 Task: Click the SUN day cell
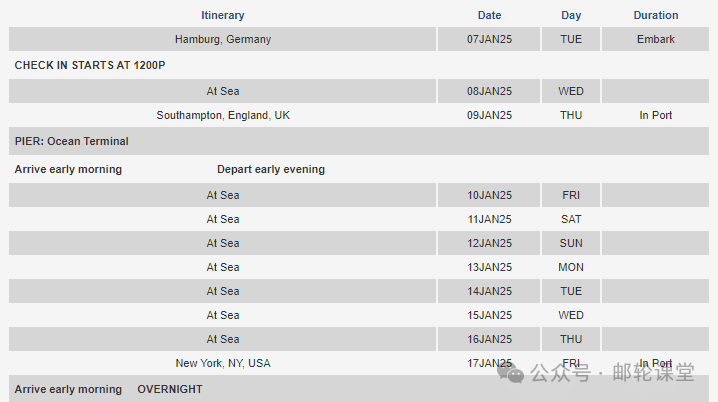coord(571,243)
